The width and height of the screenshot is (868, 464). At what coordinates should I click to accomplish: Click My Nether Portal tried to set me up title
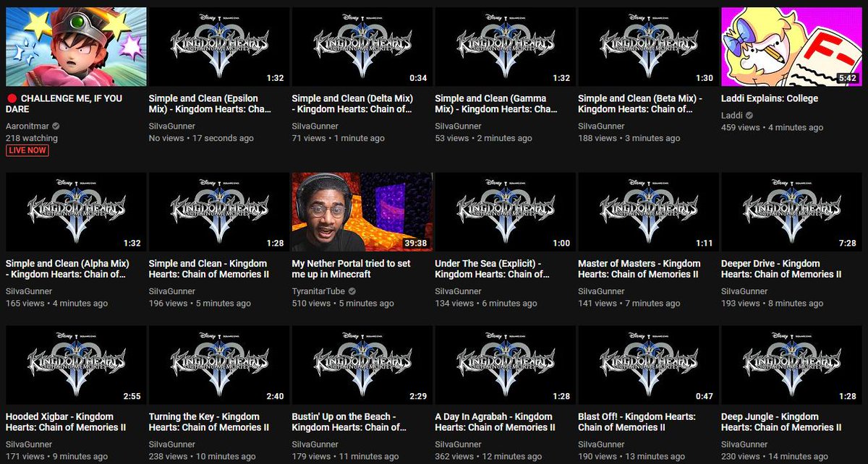[x=352, y=269]
